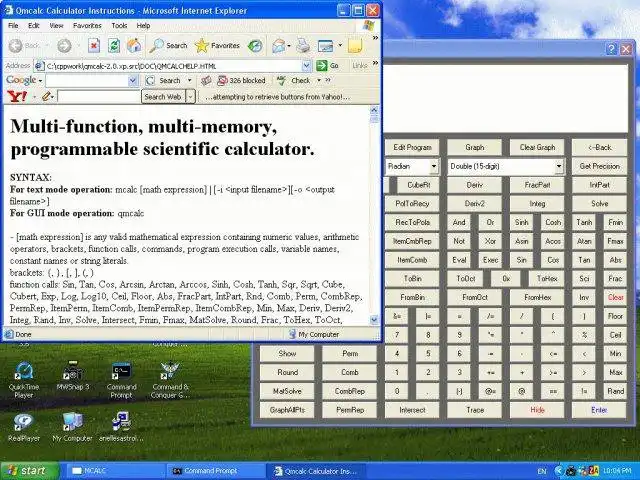640x480 pixels.
Task: Click the popup blocker 326 blocked icon
Action: coord(222,80)
